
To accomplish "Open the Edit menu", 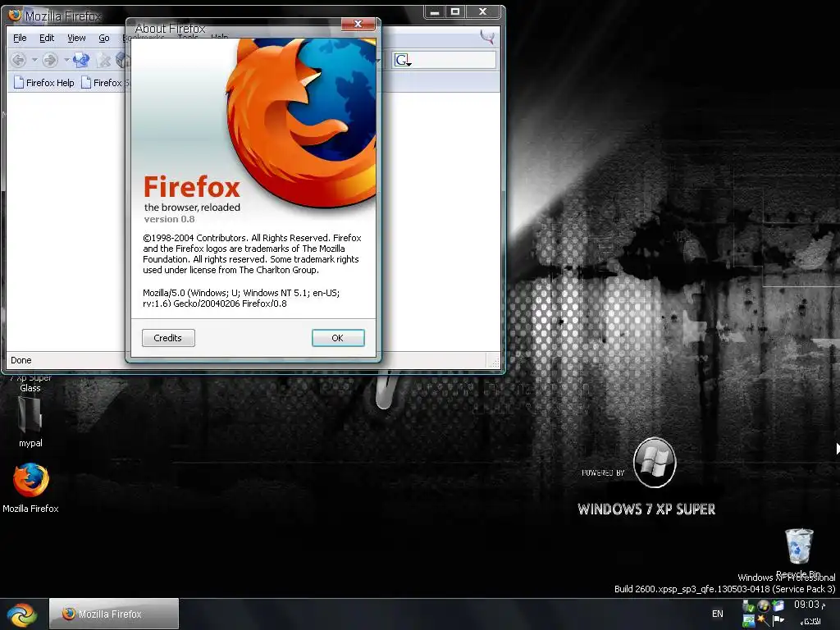I will 47,38.
